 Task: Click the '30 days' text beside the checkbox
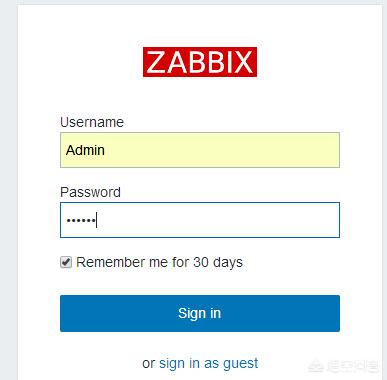point(218,262)
